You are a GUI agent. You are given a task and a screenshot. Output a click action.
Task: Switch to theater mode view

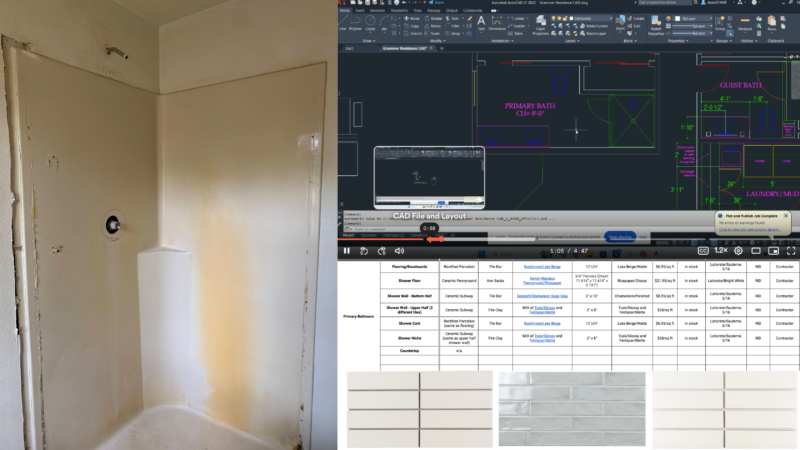(756, 251)
